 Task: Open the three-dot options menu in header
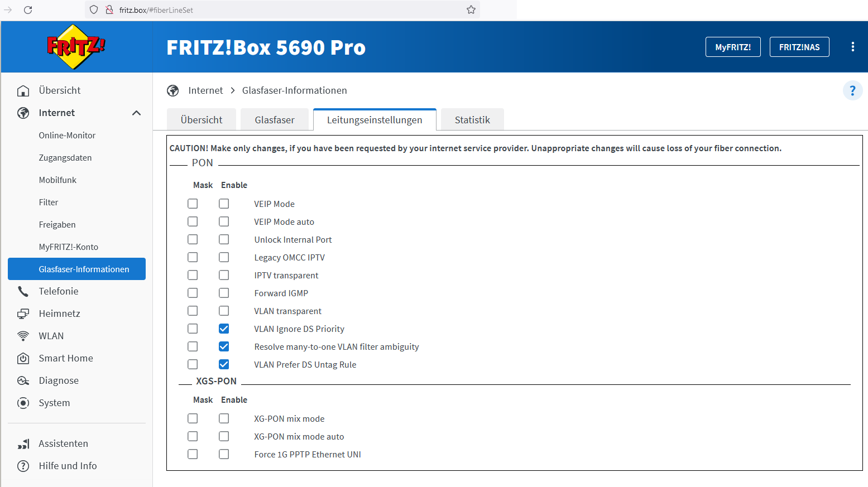click(x=852, y=47)
